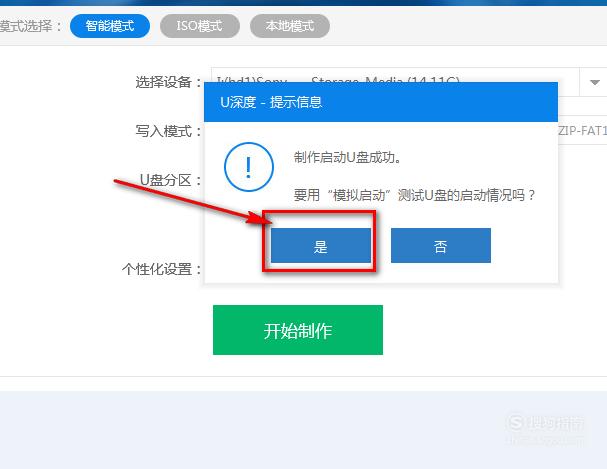Click the U深度 - 提示信息 title bar

pos(381,102)
